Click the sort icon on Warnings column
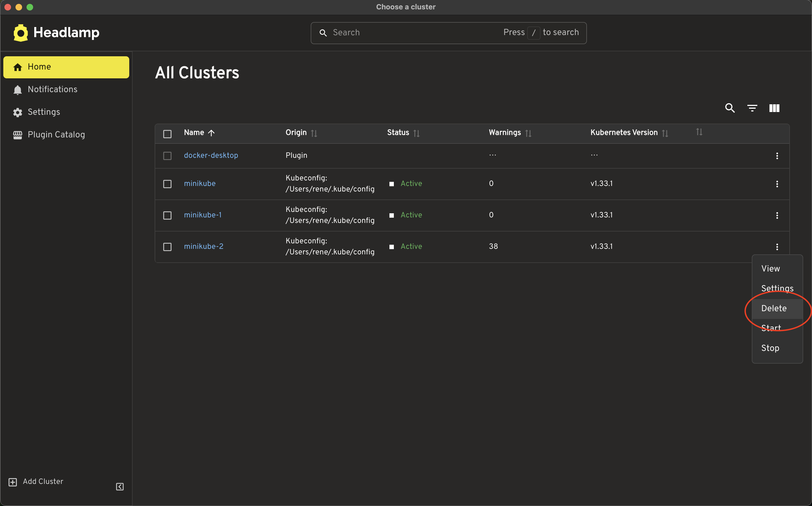This screenshot has height=506, width=812. 529,133
